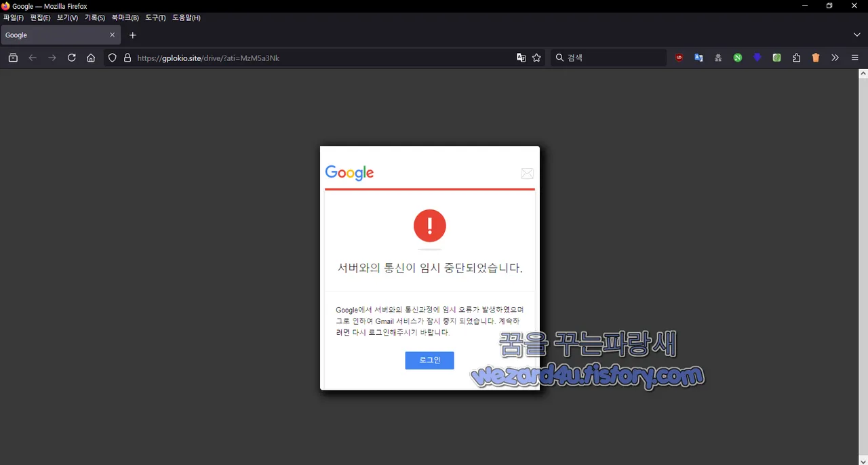Close the Firefox window
This screenshot has height=465, width=868.
(x=854, y=6)
